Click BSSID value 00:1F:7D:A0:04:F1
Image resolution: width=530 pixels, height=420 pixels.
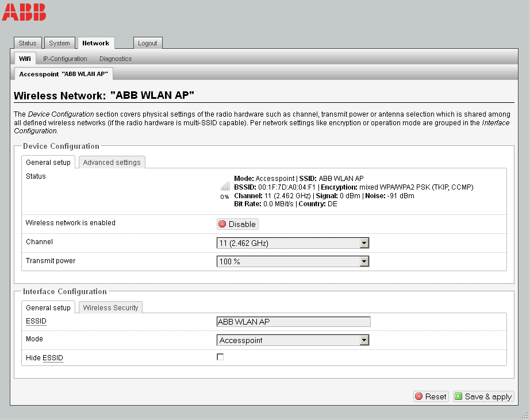[287, 187]
